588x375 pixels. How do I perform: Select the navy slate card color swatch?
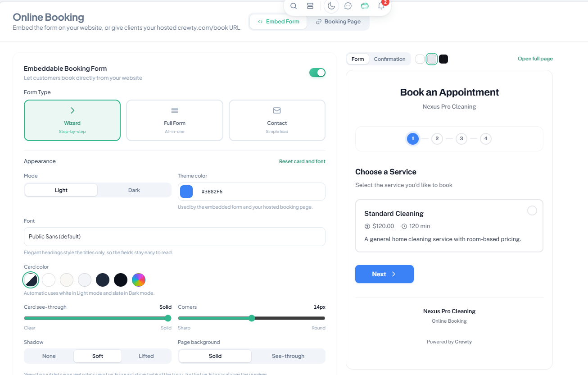point(103,280)
